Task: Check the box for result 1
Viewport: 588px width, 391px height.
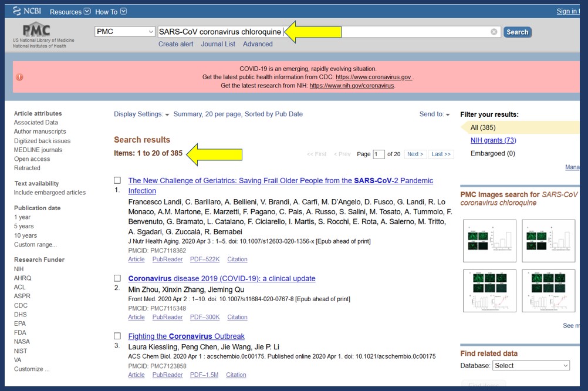Action: 117,180
